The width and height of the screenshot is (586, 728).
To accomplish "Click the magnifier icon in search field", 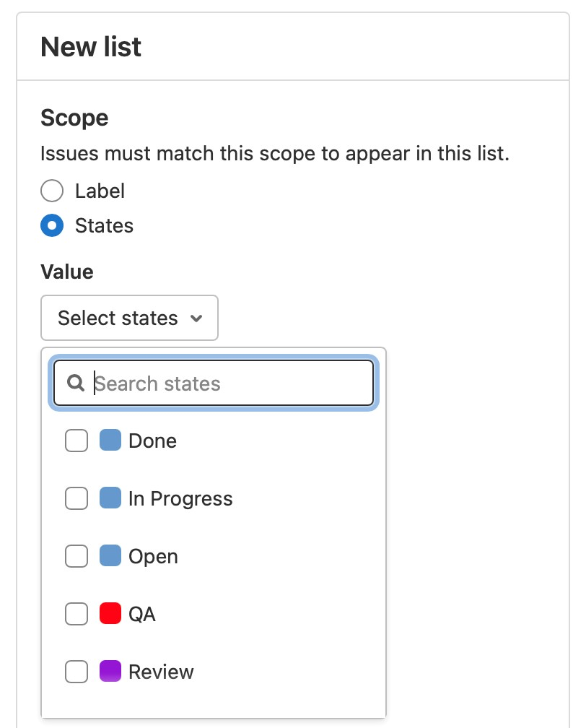I will point(76,383).
